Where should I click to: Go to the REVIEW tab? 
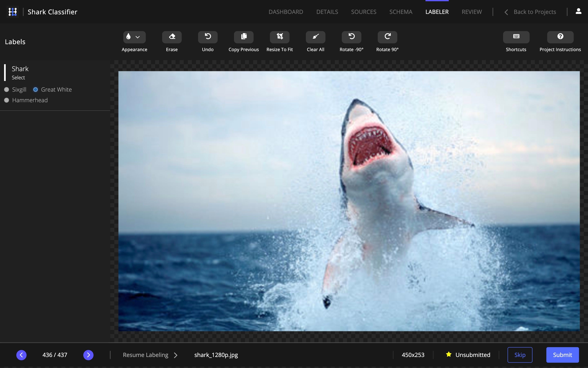click(x=472, y=12)
